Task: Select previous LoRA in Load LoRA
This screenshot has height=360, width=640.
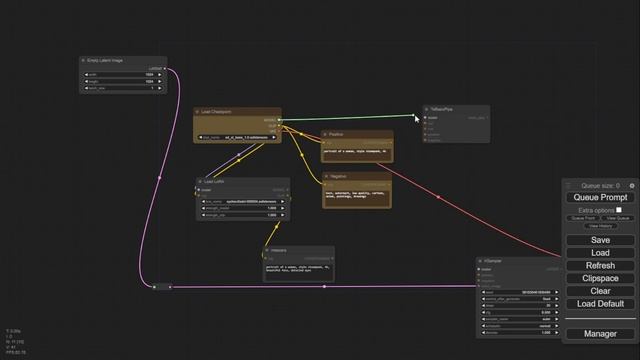Action: coord(203,202)
